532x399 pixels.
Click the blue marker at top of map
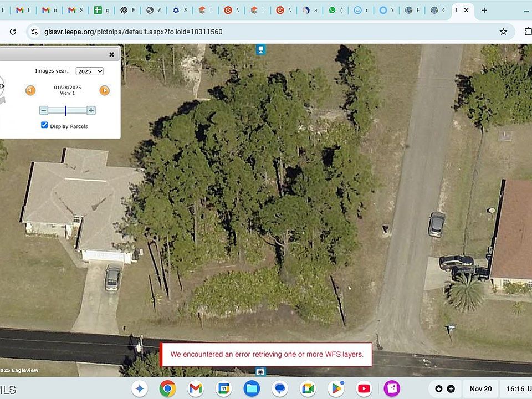point(260,50)
